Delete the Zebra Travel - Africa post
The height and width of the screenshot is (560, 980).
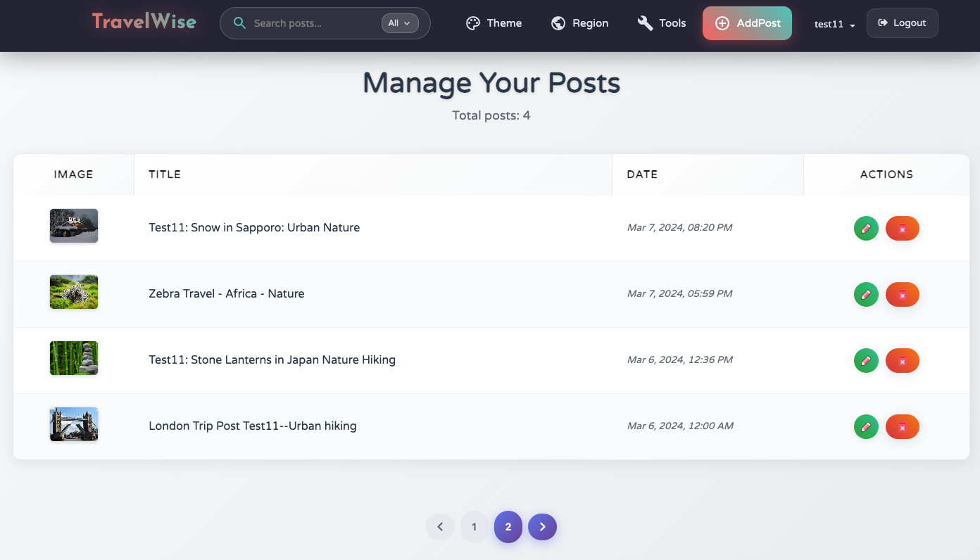(x=902, y=294)
